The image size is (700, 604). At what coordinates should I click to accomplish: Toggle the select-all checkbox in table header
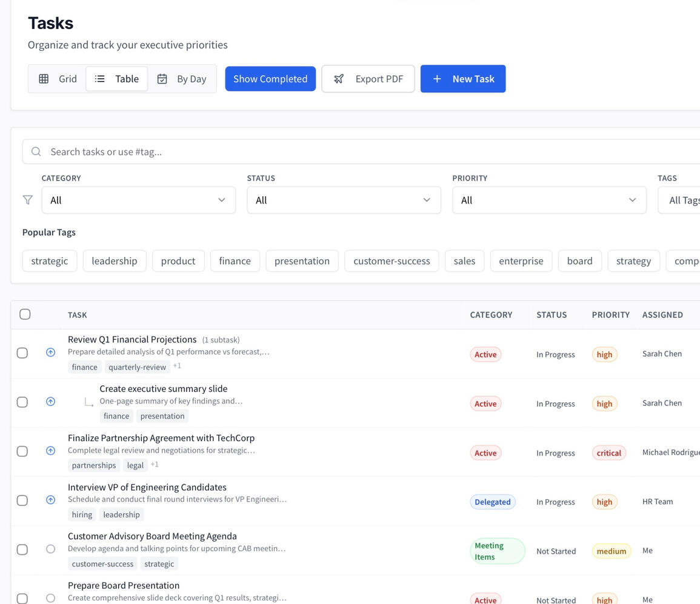point(25,314)
